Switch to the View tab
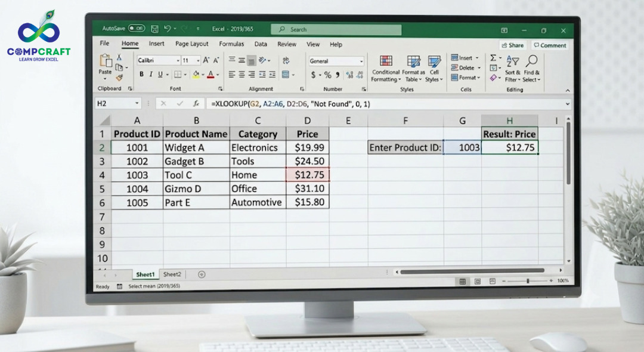644x352 pixels. tap(313, 44)
